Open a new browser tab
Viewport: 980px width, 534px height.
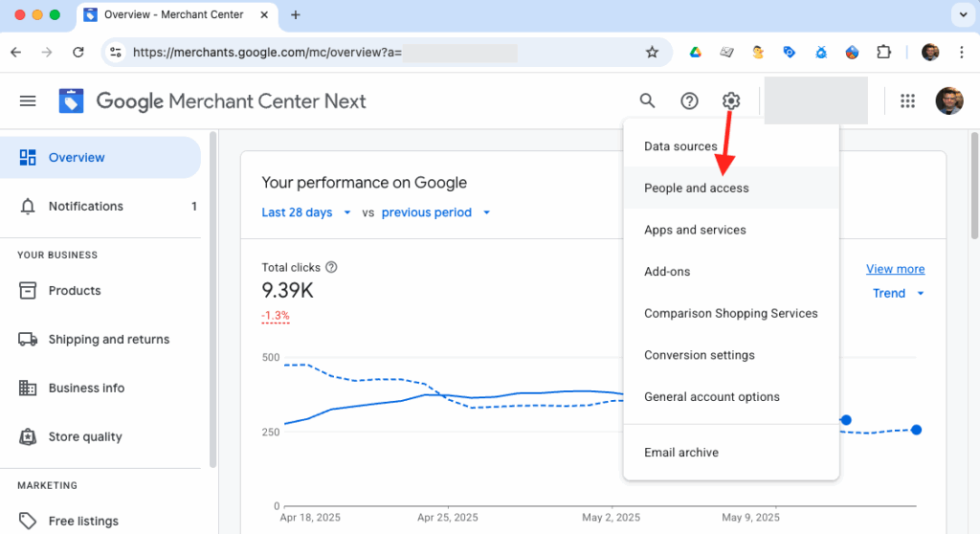point(296,15)
